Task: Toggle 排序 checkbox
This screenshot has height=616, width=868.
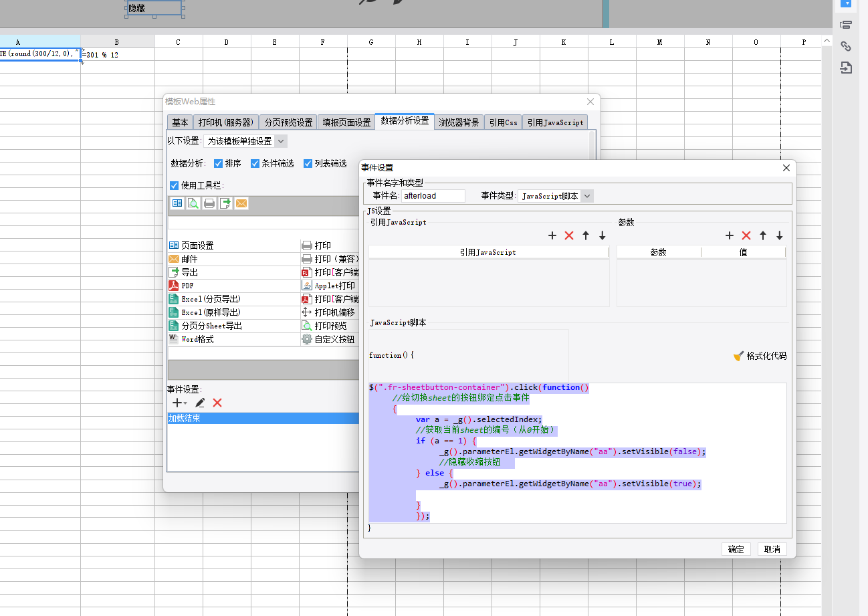Action: [x=218, y=163]
